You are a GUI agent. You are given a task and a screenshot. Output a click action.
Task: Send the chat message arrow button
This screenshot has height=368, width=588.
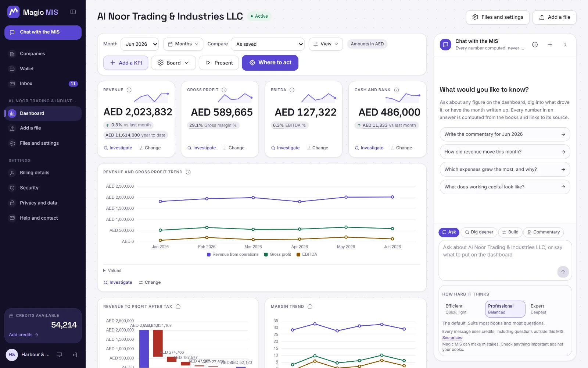click(x=563, y=272)
